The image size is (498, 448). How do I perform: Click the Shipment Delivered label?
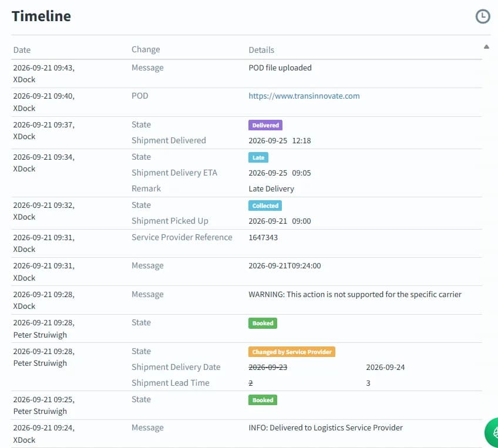point(169,140)
